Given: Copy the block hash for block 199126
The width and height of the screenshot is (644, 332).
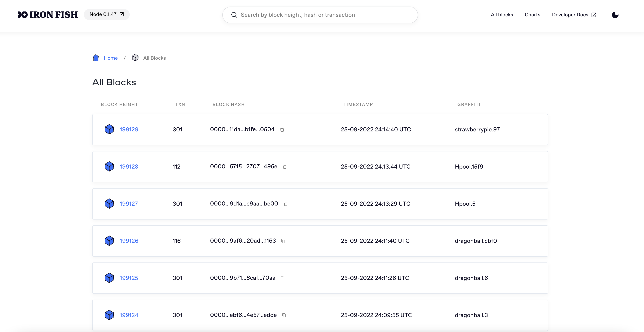Looking at the screenshot, I should (283, 241).
